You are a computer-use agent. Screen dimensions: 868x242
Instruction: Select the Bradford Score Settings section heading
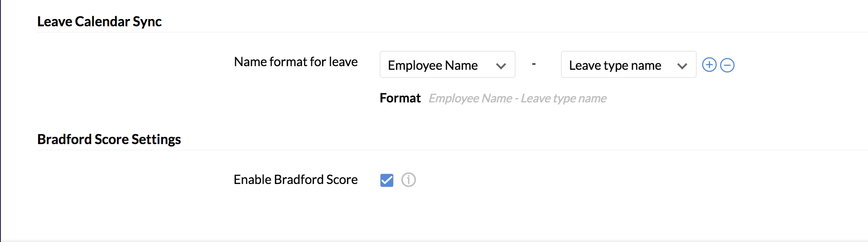[x=109, y=139]
